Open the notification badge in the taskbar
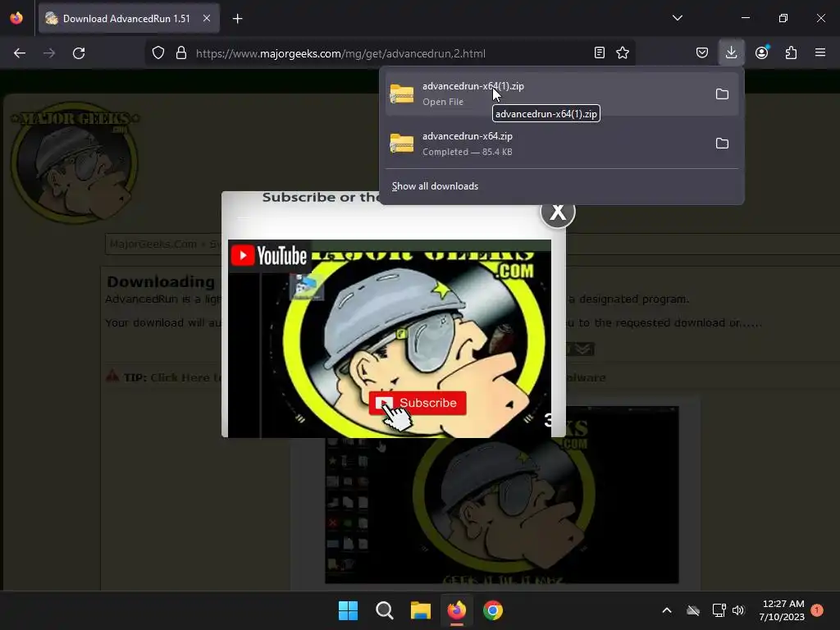This screenshot has height=630, width=840. 817,610
